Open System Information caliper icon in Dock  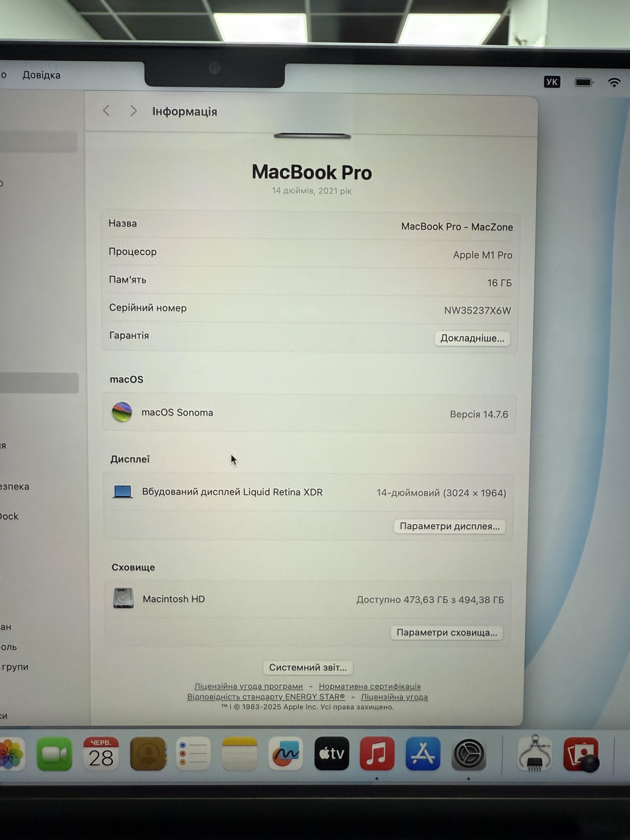click(535, 754)
